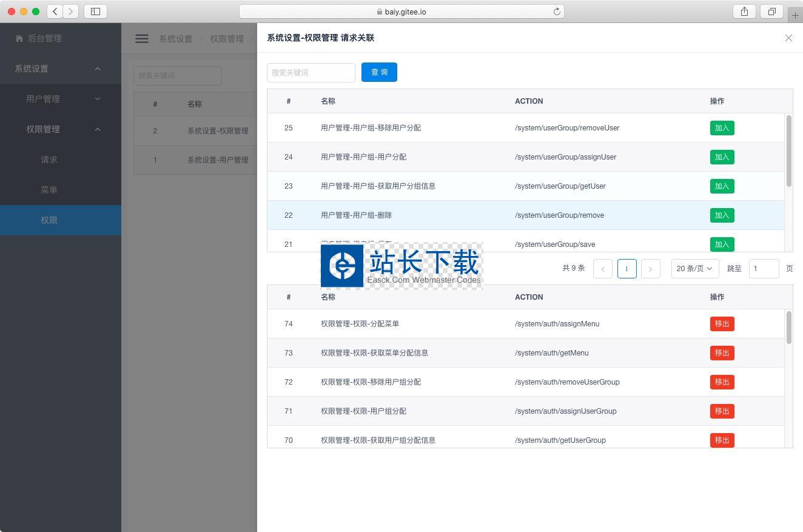Focus the 跳至 page number input
The image size is (803, 532).
click(x=764, y=268)
